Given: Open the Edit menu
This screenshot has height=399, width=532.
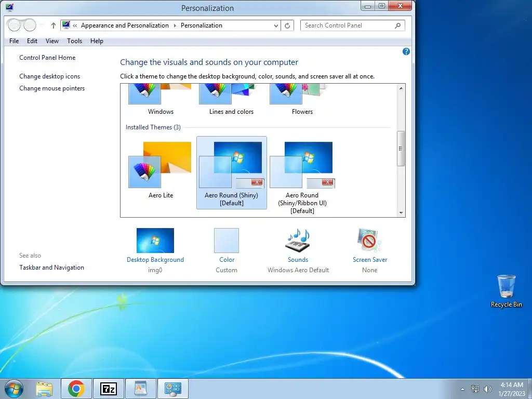Looking at the screenshot, I should [x=32, y=41].
